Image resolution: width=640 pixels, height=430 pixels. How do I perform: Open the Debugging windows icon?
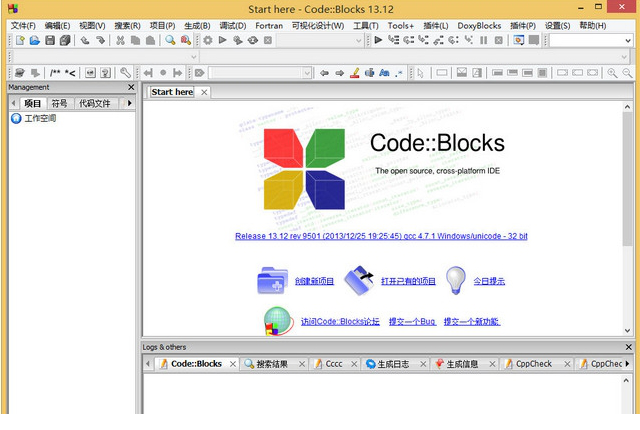(x=519, y=40)
